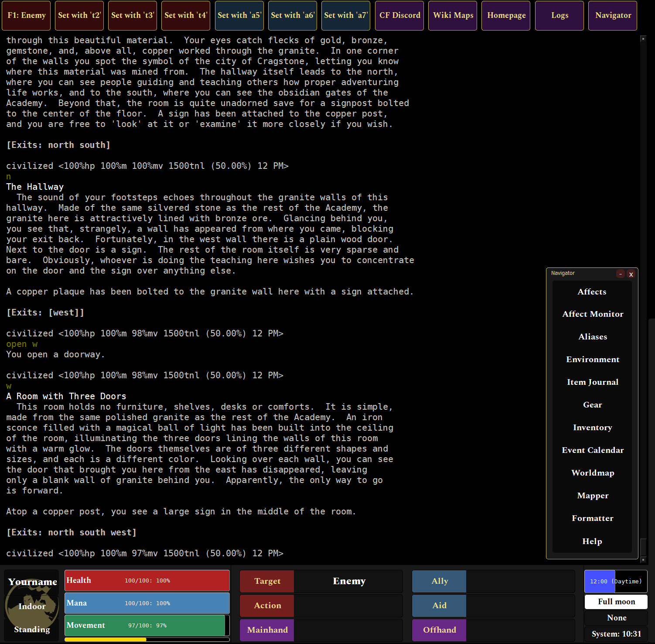Open Navigator Help entry
Screen dimensions: 655x644
click(592, 541)
